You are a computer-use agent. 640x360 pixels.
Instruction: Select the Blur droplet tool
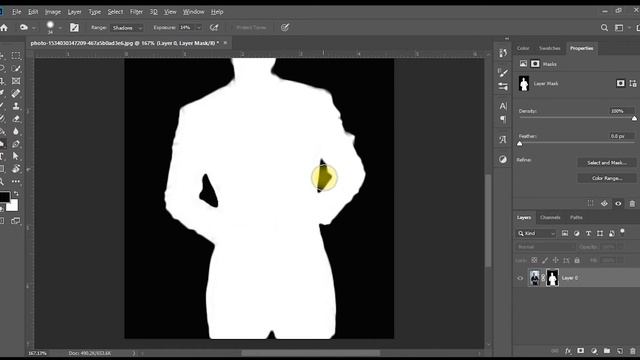tap(16, 131)
